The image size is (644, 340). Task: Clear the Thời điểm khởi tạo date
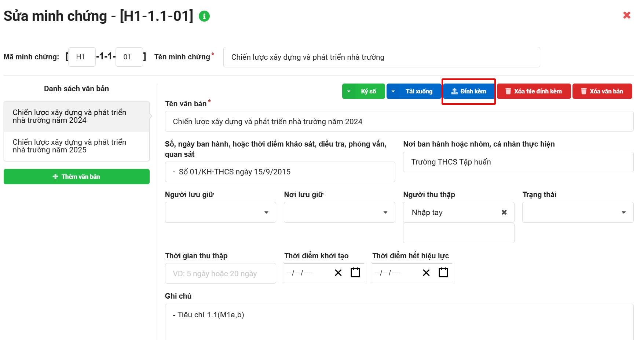pos(338,273)
